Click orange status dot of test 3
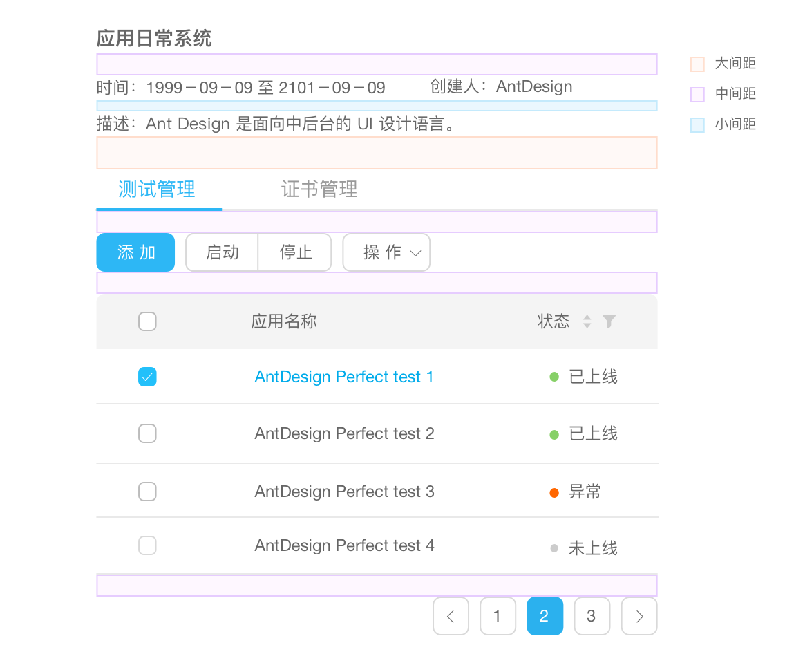785x672 pixels. coord(554,492)
